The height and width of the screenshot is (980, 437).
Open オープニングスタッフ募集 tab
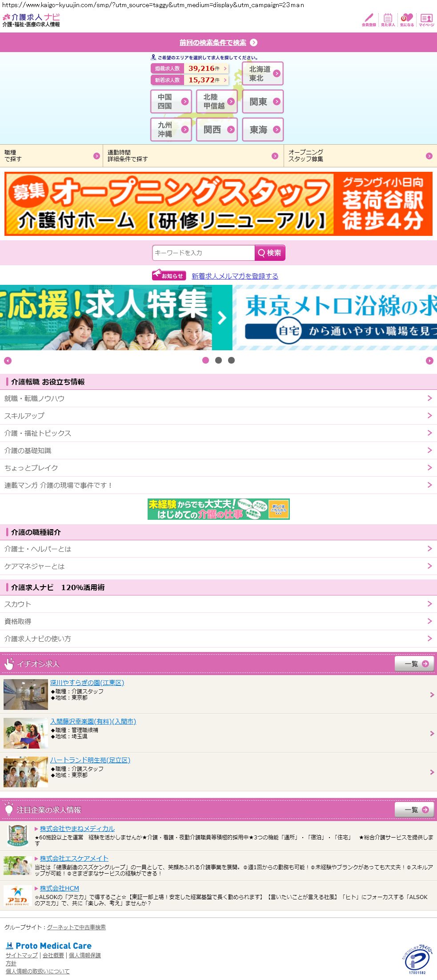360,156
